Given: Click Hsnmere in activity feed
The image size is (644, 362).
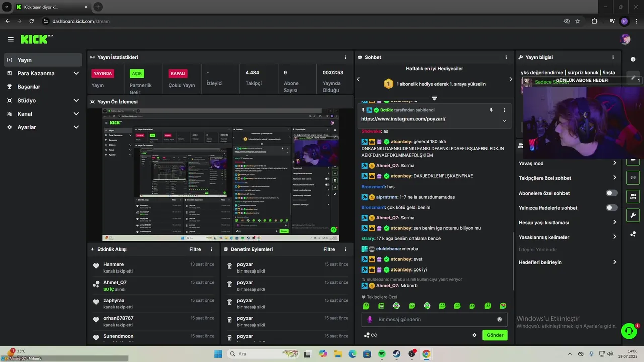Looking at the screenshot, I should [x=113, y=264].
